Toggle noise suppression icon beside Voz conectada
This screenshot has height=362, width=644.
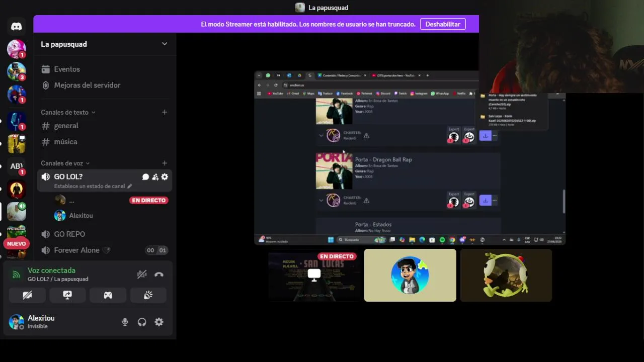(x=142, y=275)
